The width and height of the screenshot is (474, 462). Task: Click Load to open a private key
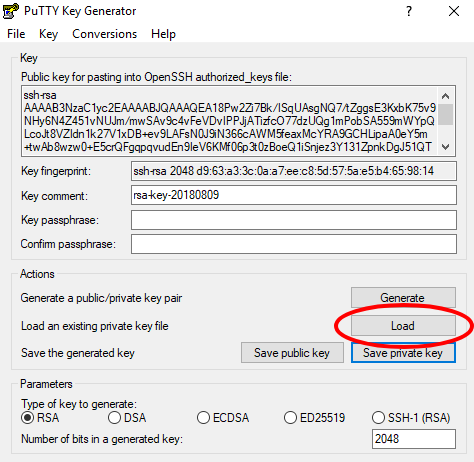tap(403, 326)
